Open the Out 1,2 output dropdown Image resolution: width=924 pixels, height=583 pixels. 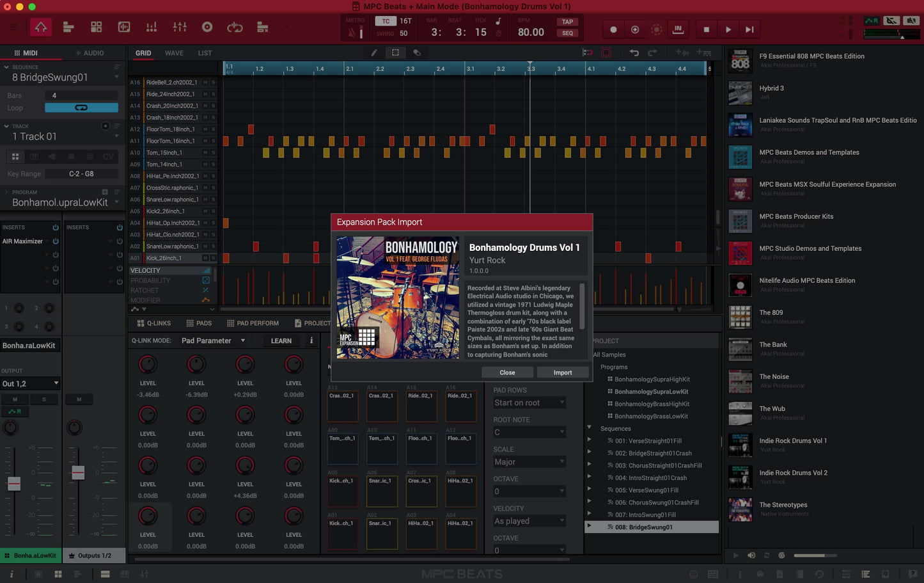tap(30, 384)
